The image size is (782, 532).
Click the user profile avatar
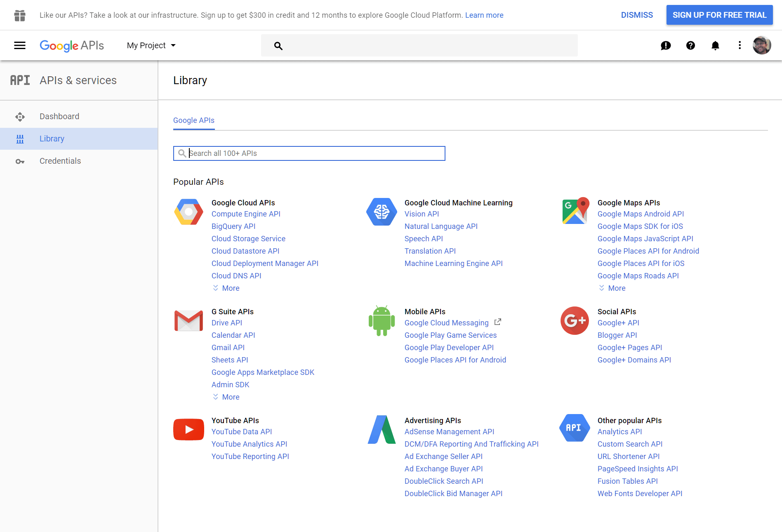762,45
